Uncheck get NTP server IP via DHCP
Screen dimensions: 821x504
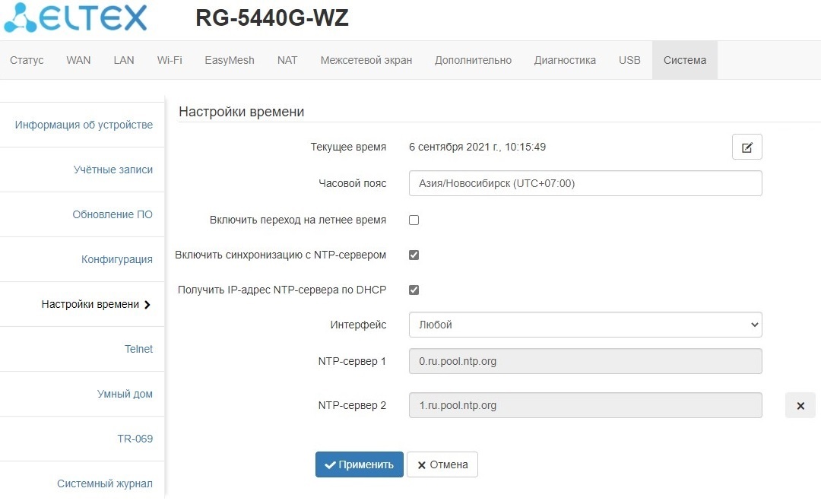[x=414, y=290]
